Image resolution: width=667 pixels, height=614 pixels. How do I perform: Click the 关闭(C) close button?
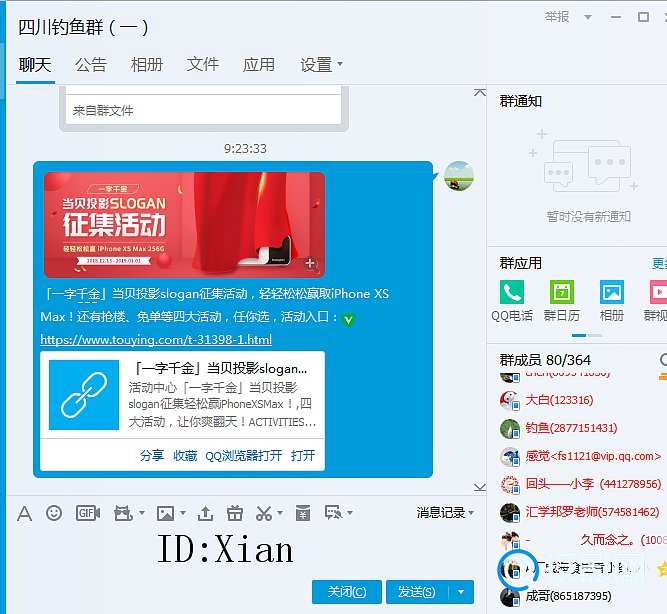pyautogui.click(x=347, y=592)
